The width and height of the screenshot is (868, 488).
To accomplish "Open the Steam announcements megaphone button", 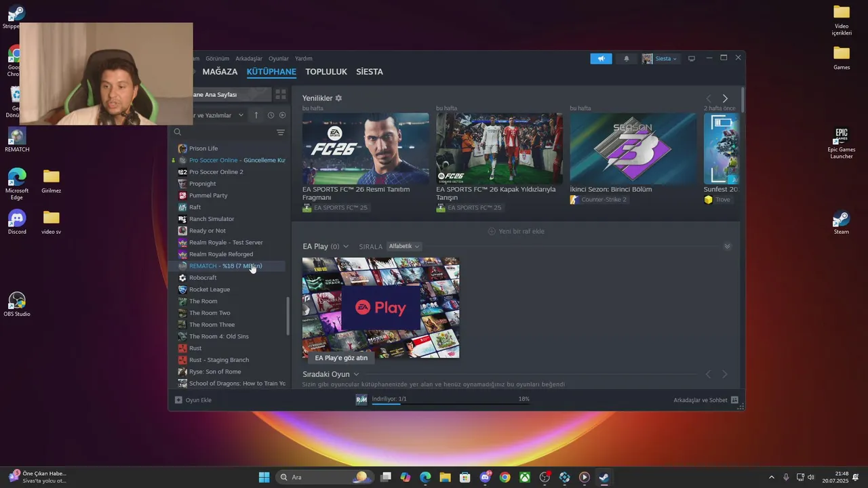I will [x=601, y=59].
